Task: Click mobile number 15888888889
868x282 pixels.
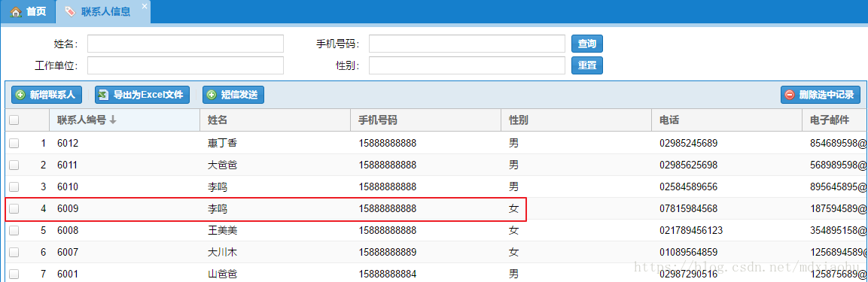Action: [387, 252]
